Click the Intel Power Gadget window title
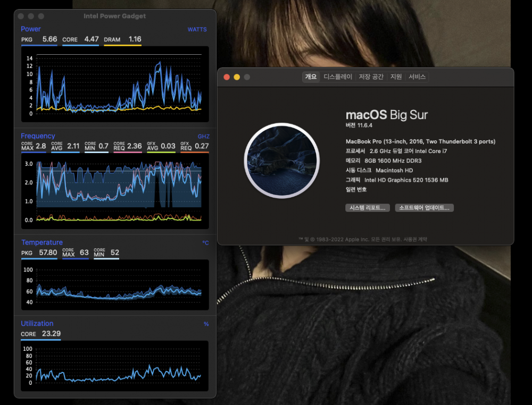 point(115,16)
